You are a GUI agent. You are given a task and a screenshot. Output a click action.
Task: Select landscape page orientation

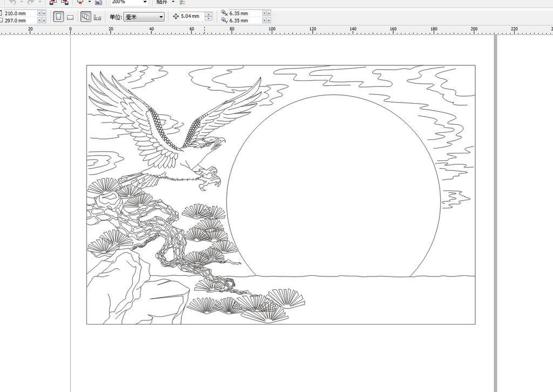pyautogui.click(x=70, y=17)
